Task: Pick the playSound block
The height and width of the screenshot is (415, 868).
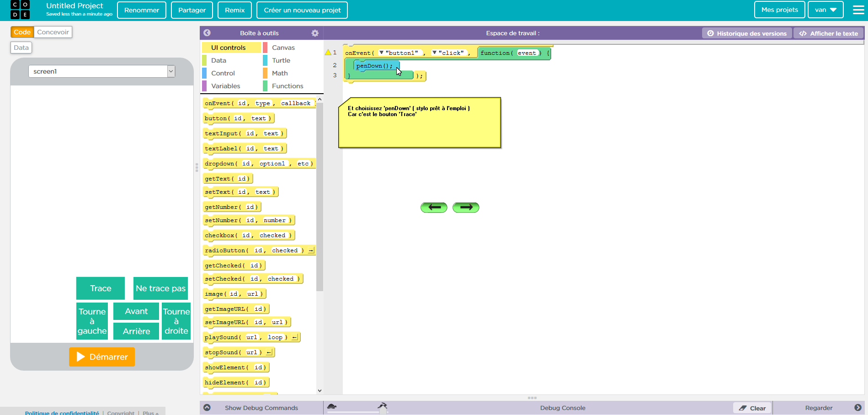Action: 251,337
